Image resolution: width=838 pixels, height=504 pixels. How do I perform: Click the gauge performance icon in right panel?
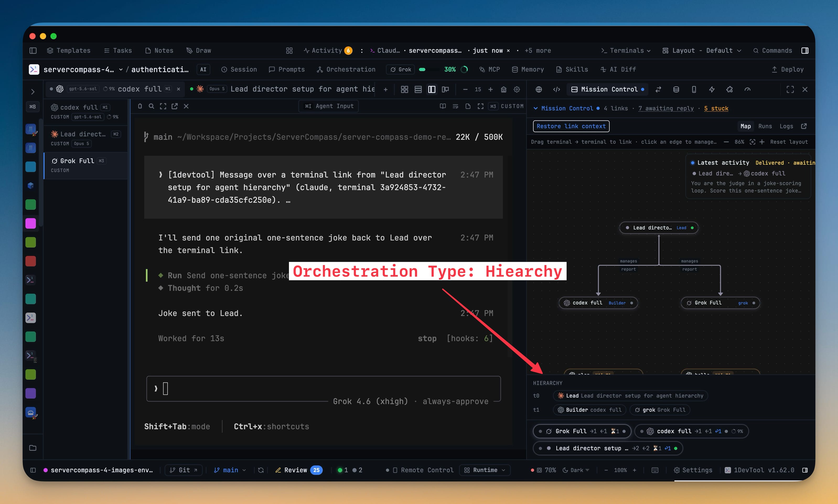(747, 89)
